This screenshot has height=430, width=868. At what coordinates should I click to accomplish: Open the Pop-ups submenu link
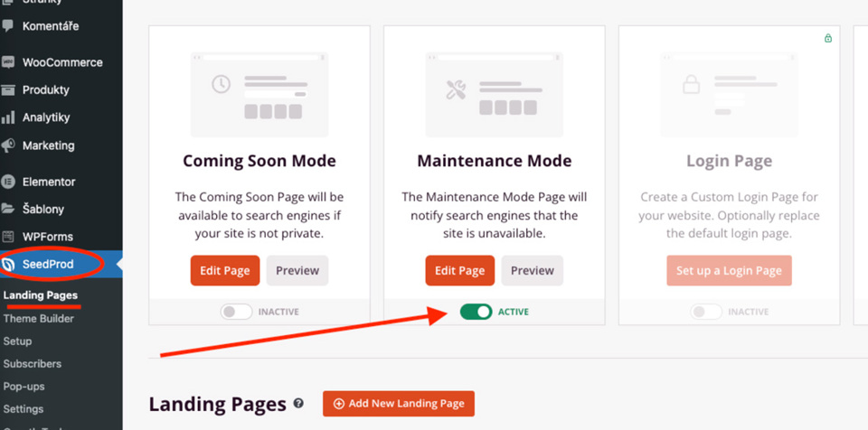coord(24,387)
